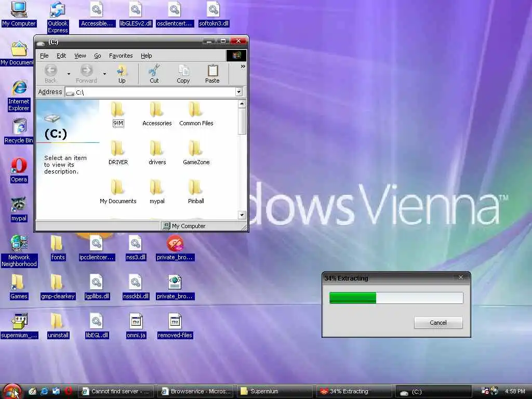Select the Common Files folder
532x399 pixels.
coord(196,114)
